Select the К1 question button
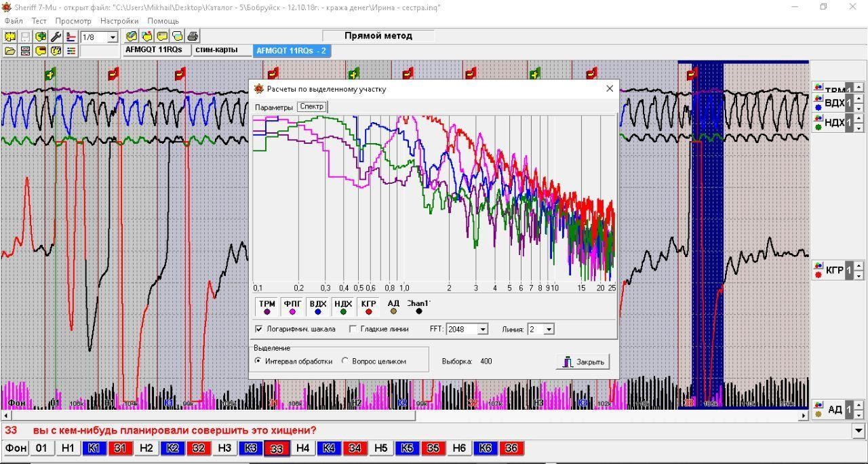868x464 pixels. coord(94,448)
